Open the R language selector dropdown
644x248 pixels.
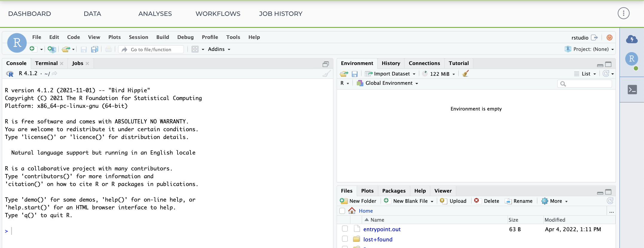point(345,83)
